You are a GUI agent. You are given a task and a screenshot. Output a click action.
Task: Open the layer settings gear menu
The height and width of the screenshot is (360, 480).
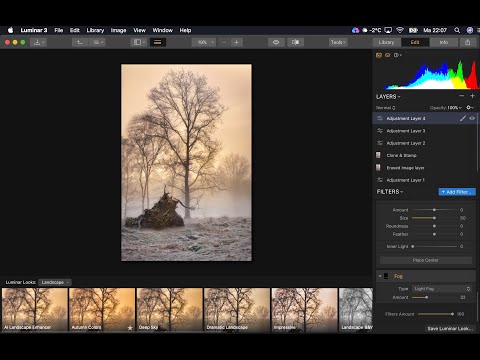click(470, 108)
